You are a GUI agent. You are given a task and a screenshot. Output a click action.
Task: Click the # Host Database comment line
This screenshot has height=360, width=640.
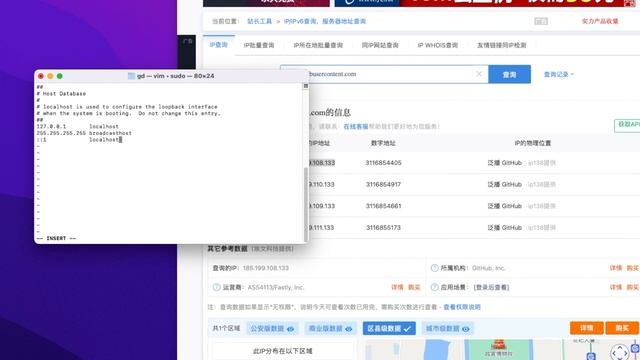click(x=61, y=93)
